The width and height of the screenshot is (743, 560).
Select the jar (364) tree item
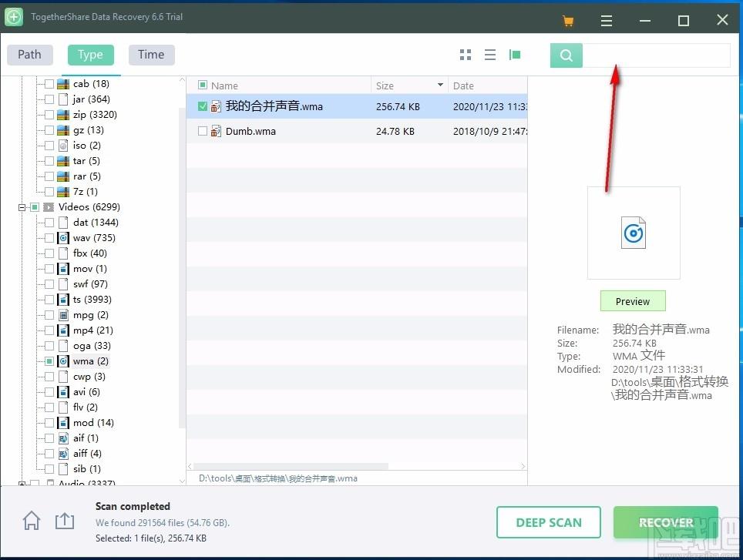(92, 99)
